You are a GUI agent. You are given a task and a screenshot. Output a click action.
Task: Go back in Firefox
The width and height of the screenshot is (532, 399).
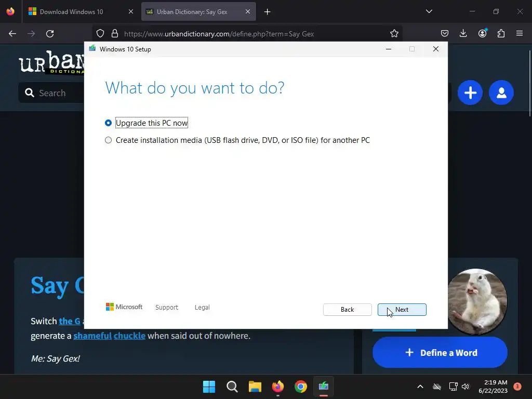pyautogui.click(x=12, y=34)
